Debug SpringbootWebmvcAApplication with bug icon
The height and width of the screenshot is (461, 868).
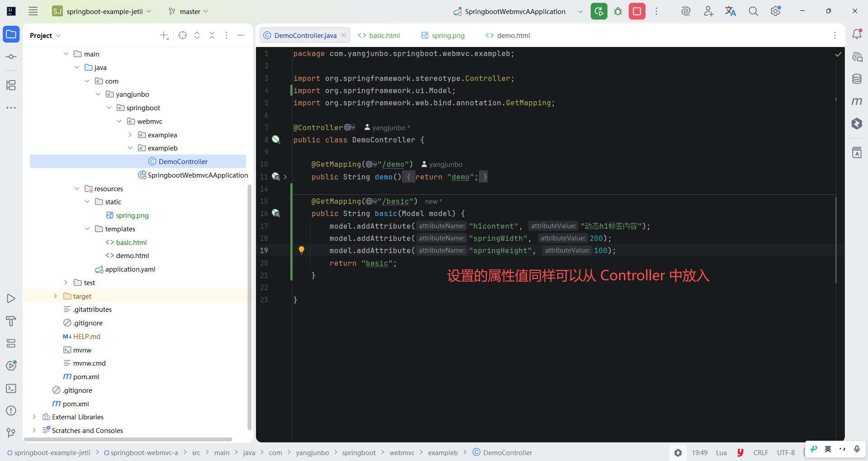coord(618,11)
